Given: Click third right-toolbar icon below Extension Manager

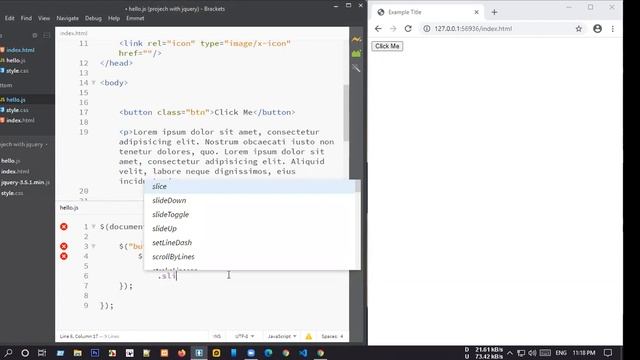Looking at the screenshot, I should point(357,68).
